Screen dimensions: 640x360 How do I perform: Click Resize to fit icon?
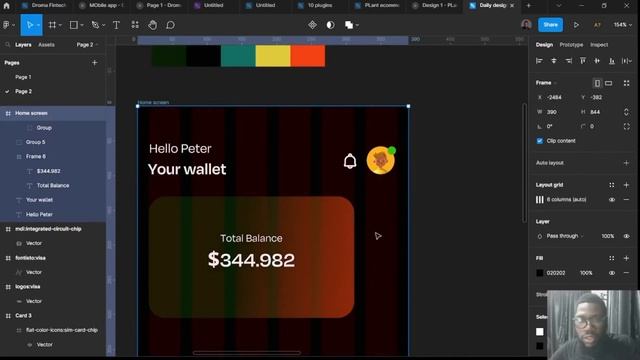(627, 83)
